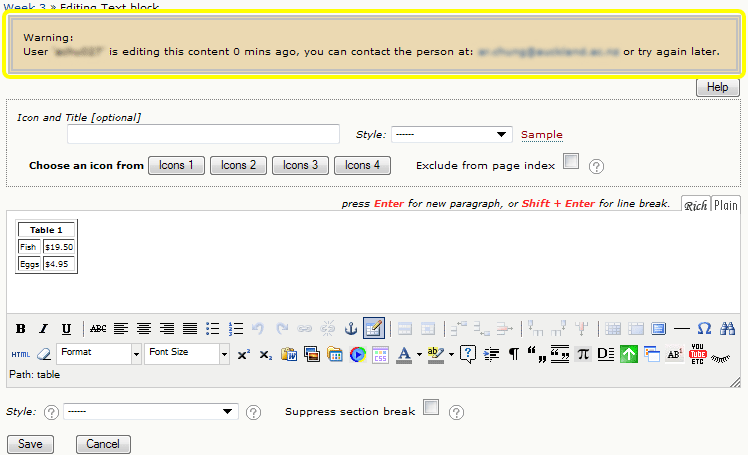Switch to Rich editor tab
748x455 pixels.
[696, 205]
